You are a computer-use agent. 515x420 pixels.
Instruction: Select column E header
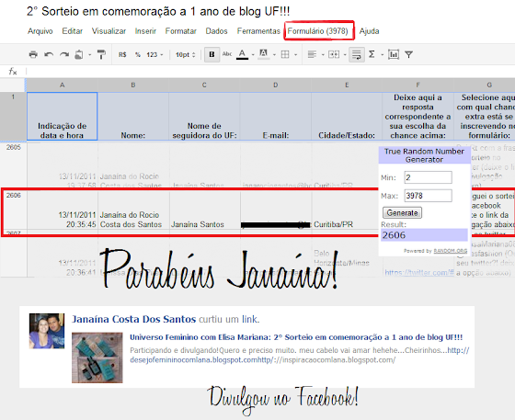(x=347, y=85)
